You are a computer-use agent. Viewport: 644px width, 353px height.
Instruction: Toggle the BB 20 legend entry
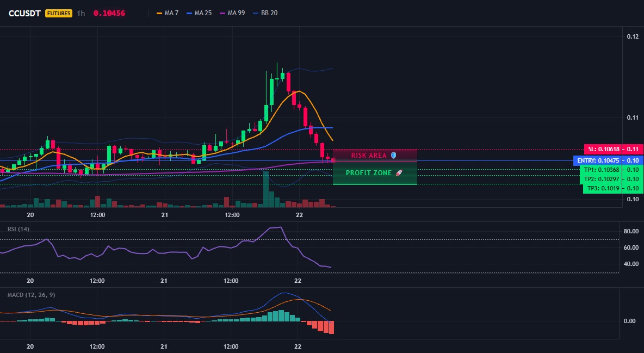[265, 13]
